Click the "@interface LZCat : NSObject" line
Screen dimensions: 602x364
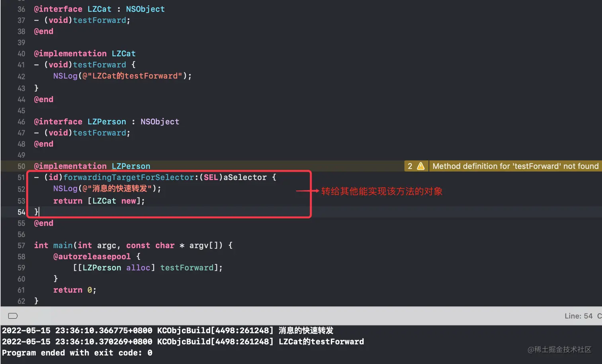99,9
